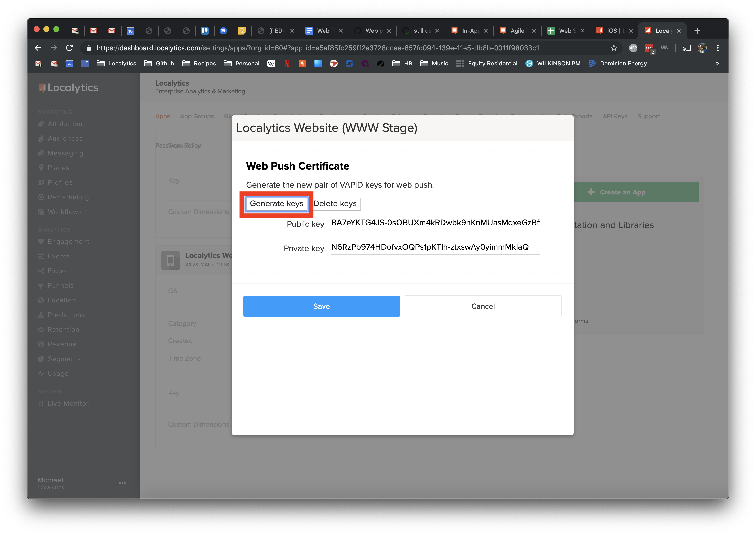Image resolution: width=756 pixels, height=535 pixels.
Task: Open the HR bookmarks folder
Action: pyautogui.click(x=402, y=64)
